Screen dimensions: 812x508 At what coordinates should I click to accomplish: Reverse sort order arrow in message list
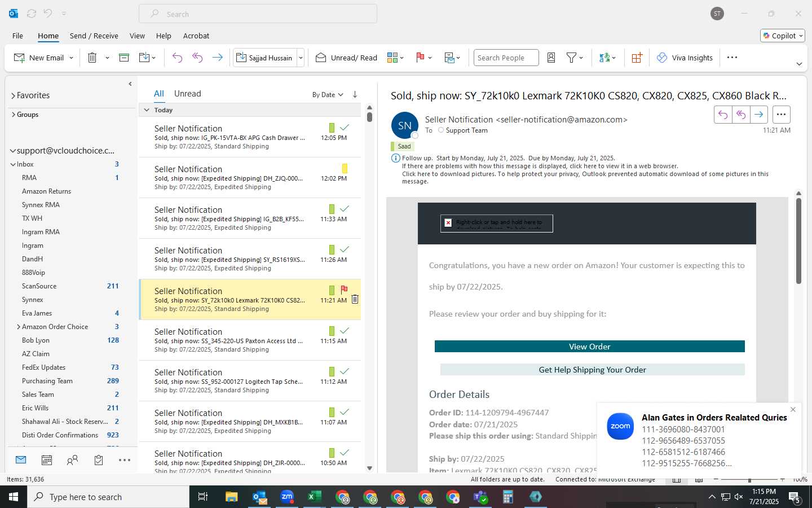(x=355, y=94)
